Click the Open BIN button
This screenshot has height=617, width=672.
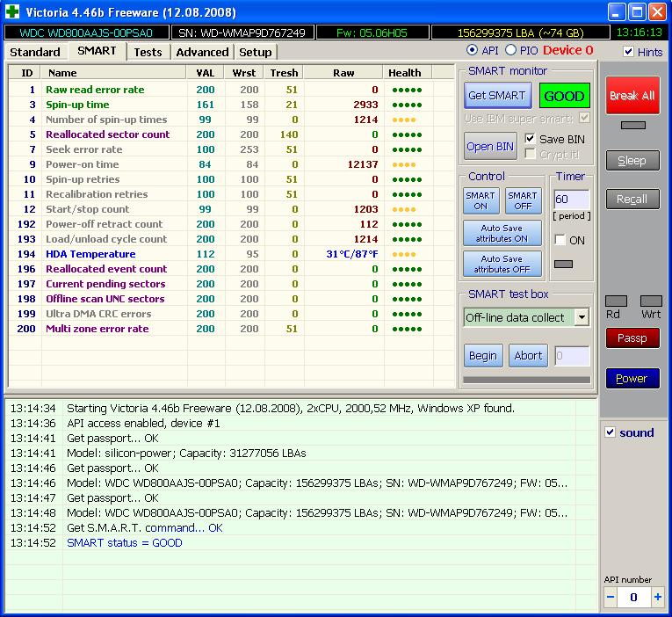(x=490, y=147)
